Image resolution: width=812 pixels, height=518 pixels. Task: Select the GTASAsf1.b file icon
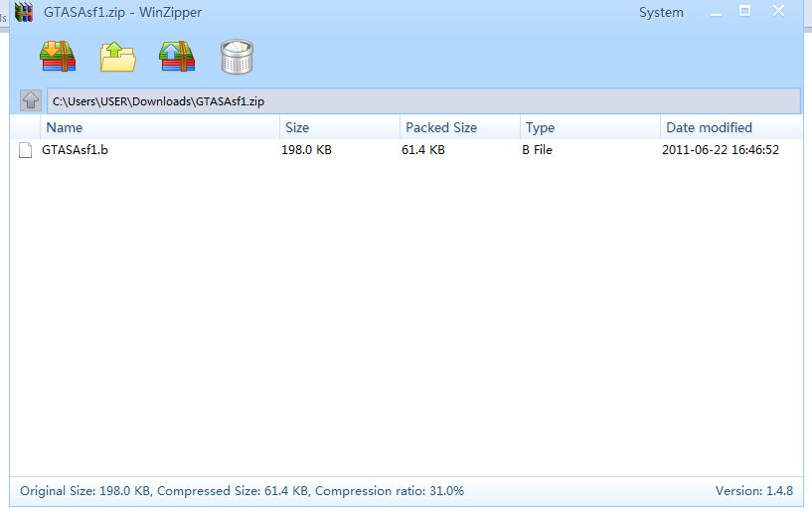[x=26, y=150]
